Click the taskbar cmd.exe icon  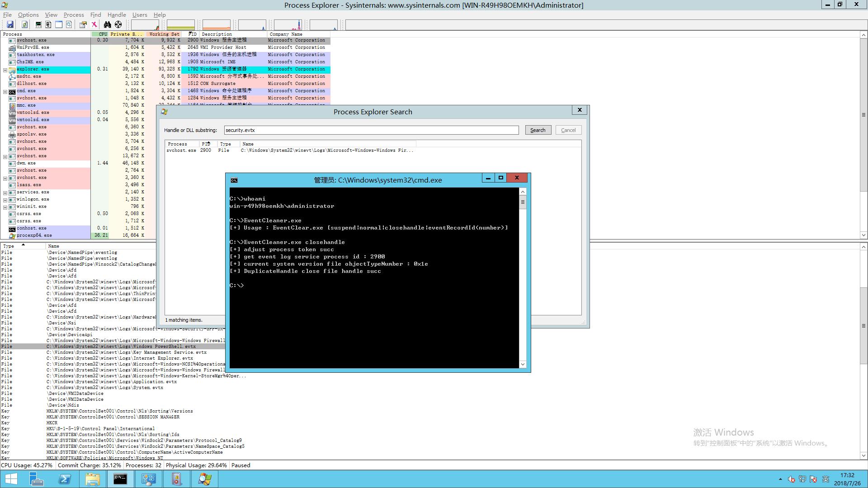[x=120, y=479]
